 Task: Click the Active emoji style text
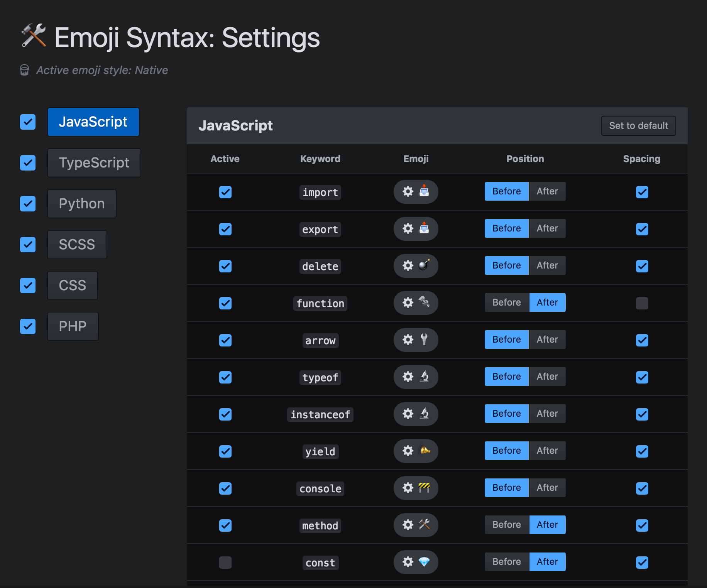point(102,70)
